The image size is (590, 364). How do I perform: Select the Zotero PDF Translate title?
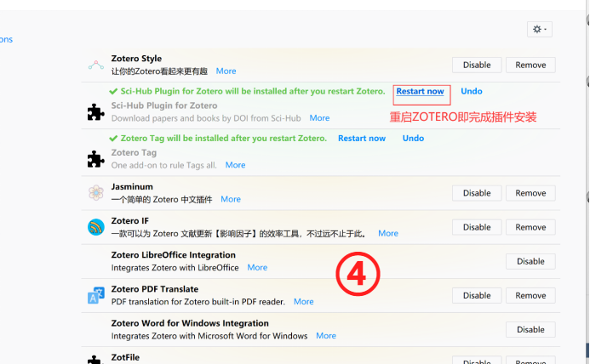pyautogui.click(x=155, y=289)
